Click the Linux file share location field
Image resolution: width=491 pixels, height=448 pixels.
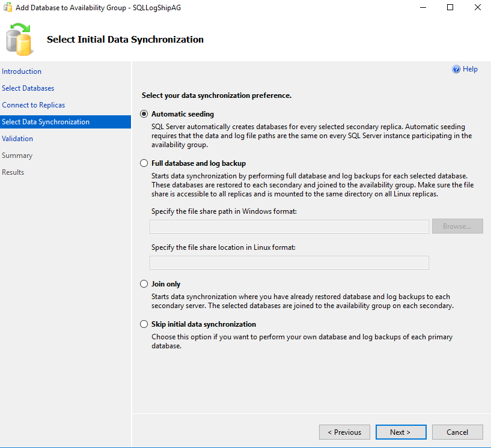point(289,262)
